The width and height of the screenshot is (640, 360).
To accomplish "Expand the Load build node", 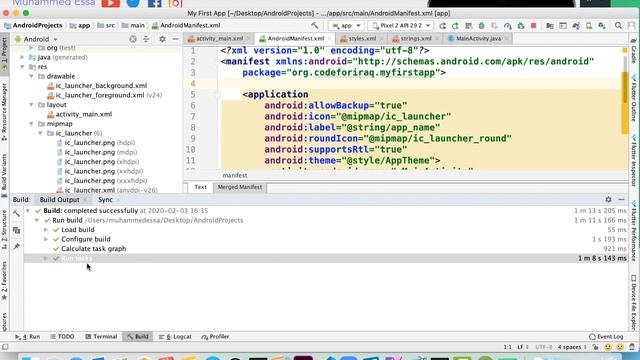I will coord(46,230).
